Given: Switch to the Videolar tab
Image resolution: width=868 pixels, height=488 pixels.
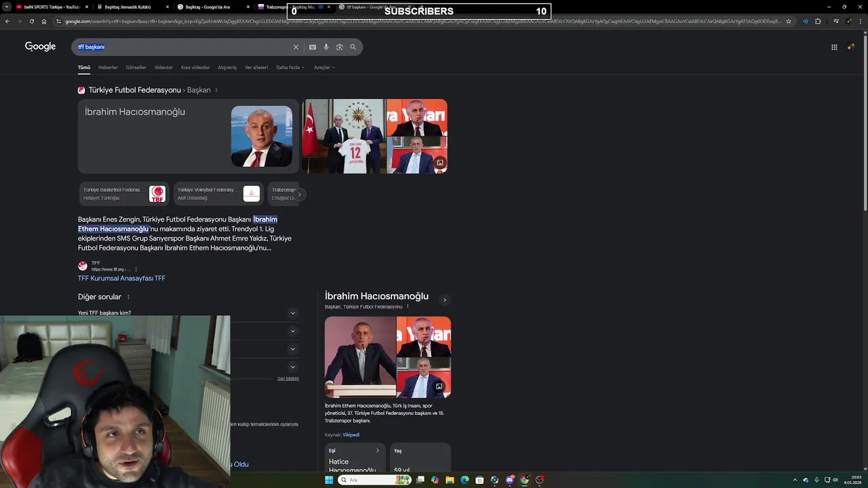Looking at the screenshot, I should (163, 67).
